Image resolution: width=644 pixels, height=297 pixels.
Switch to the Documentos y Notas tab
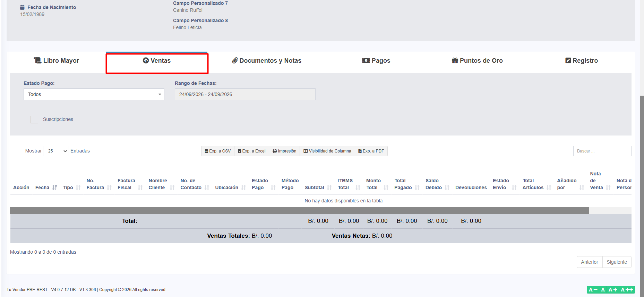pos(267,61)
